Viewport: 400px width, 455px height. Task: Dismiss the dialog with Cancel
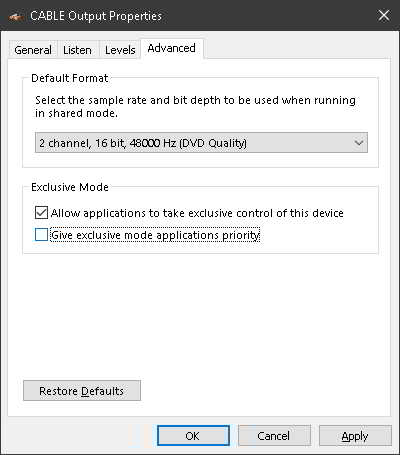(x=274, y=436)
